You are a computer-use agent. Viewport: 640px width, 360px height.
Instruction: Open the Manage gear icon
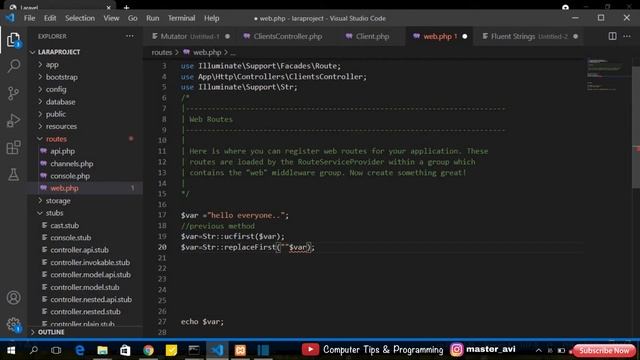(13, 324)
